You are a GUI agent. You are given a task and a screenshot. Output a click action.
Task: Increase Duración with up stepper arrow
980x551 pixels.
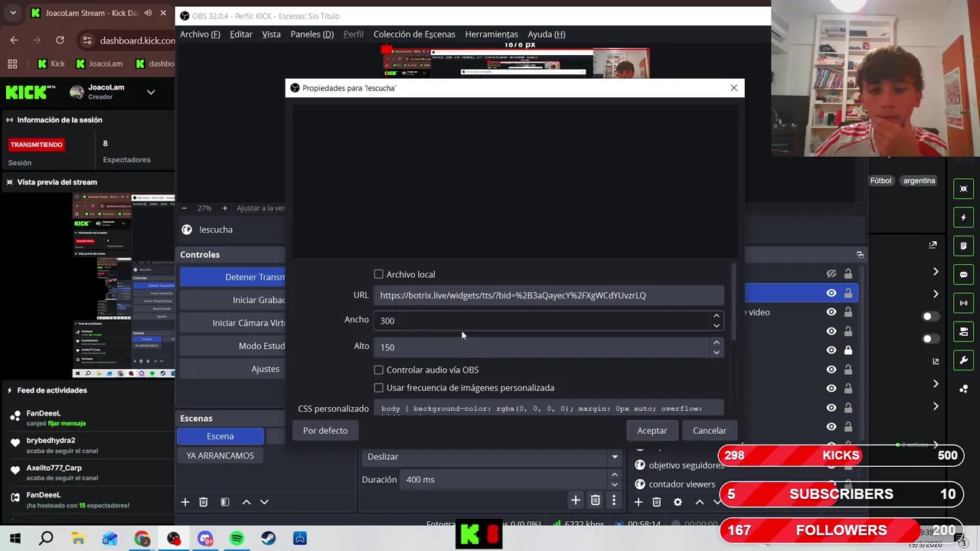click(x=614, y=474)
